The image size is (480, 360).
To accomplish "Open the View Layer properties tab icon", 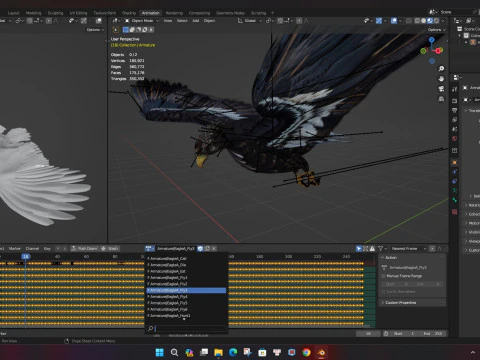I will 454,119.
